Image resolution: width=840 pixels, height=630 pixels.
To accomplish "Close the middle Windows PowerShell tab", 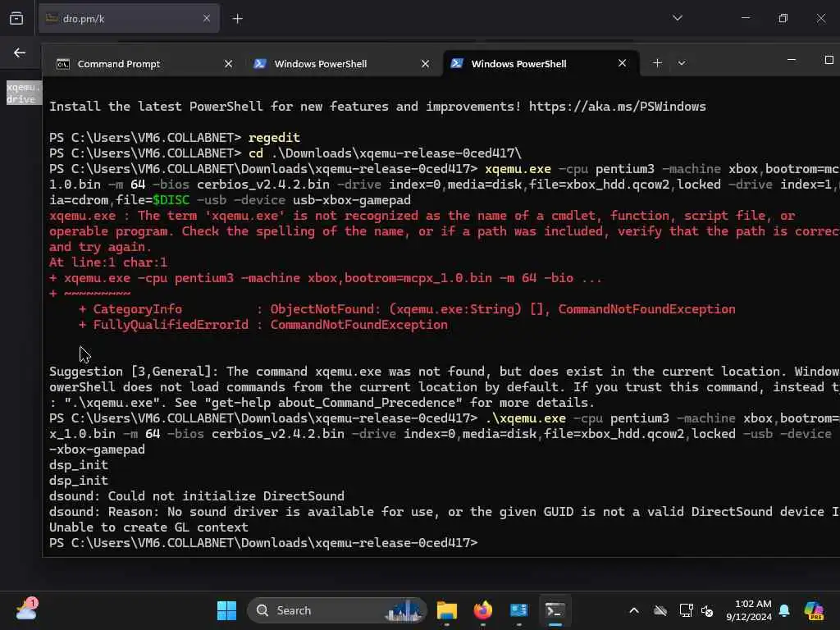I will point(426,64).
